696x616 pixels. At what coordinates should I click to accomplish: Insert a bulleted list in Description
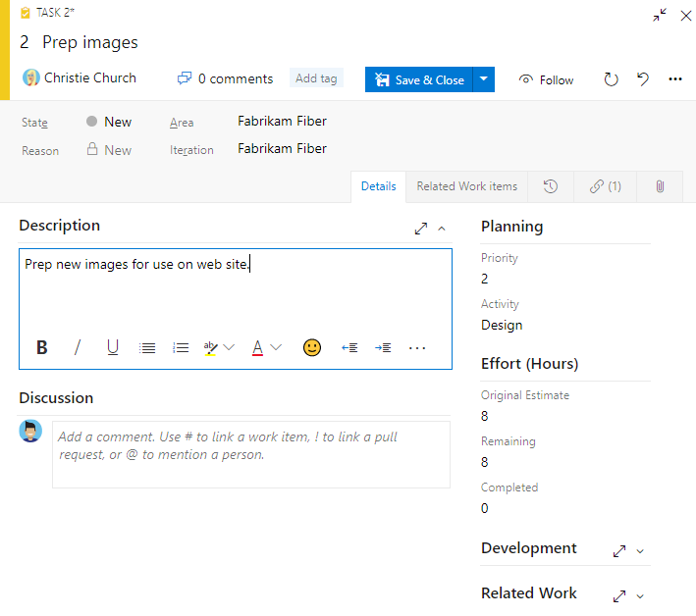coord(147,347)
